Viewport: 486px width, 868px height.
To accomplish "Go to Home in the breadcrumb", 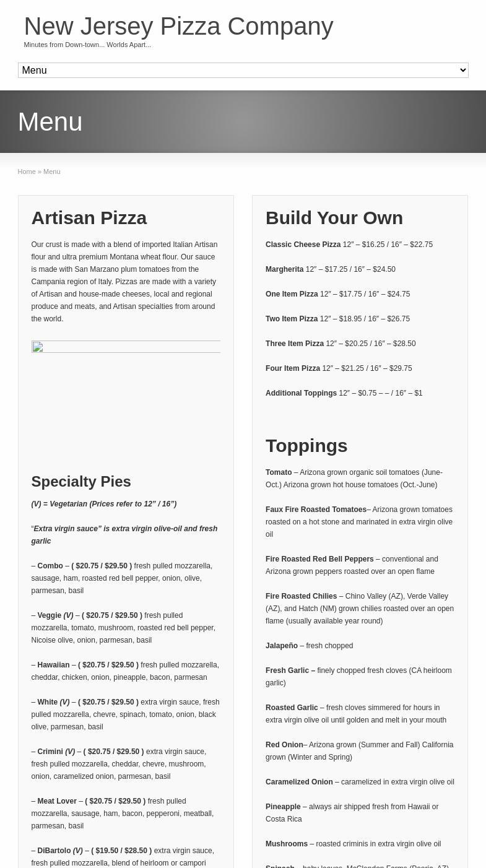I will click(27, 171).
